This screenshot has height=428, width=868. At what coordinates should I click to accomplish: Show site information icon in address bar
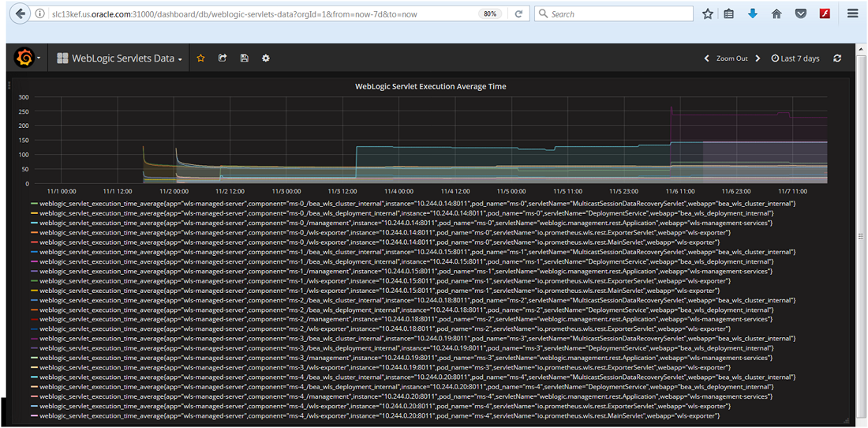[39, 14]
